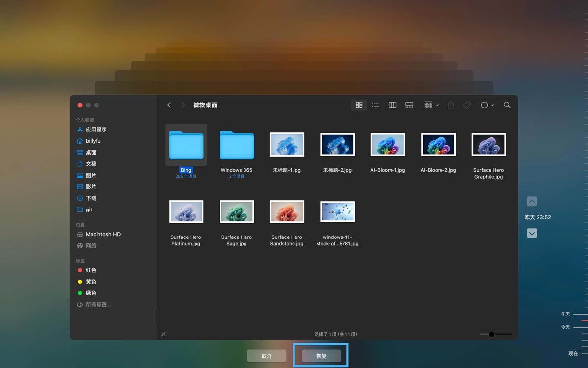Select 应用程序 in the sidebar
The height and width of the screenshot is (368, 588).
96,130
